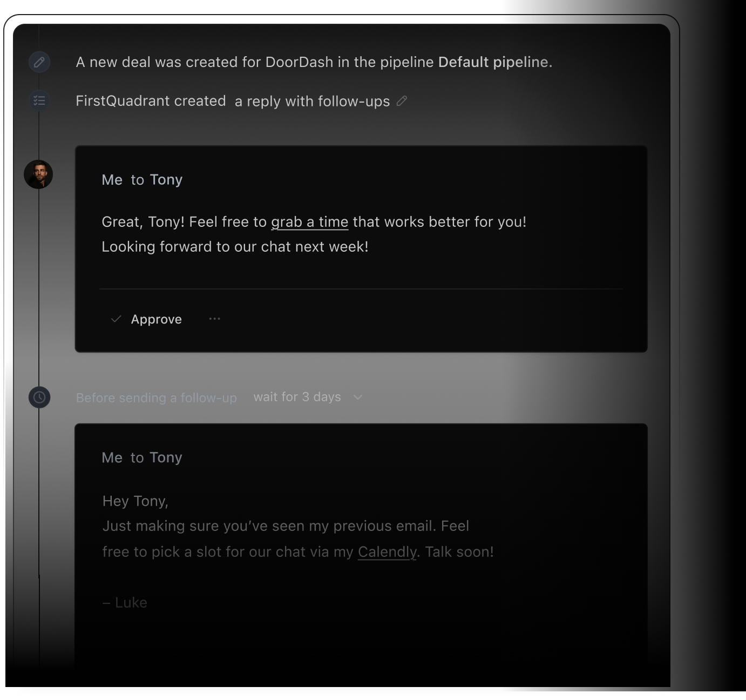
Task: Click the clock icon on timeline
Action: [x=39, y=398]
